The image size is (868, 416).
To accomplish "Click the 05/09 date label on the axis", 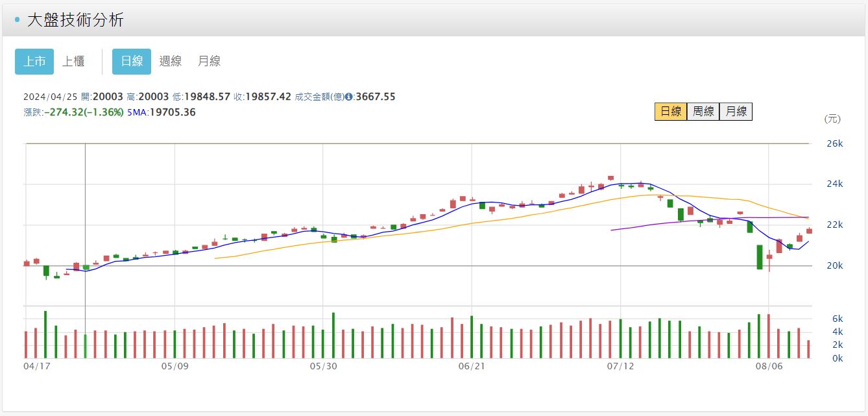I will (175, 366).
